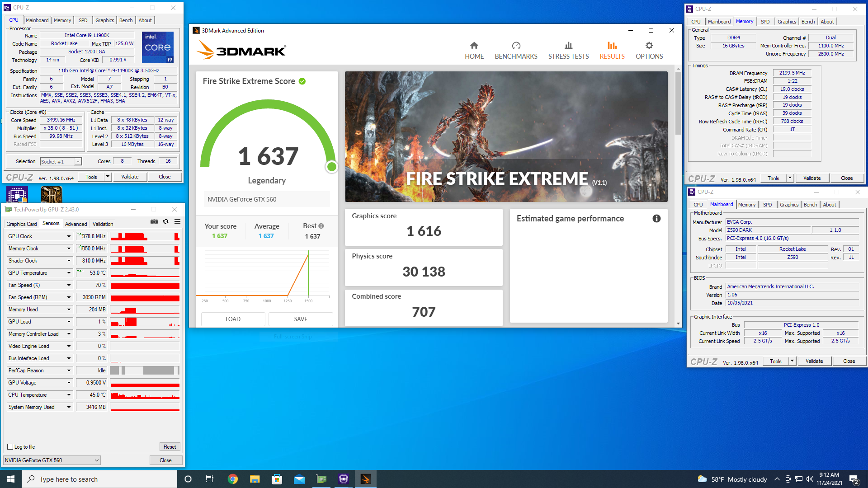Switch to CPU-Z taskbar icon
Image resolution: width=868 pixels, height=488 pixels.
(x=344, y=479)
